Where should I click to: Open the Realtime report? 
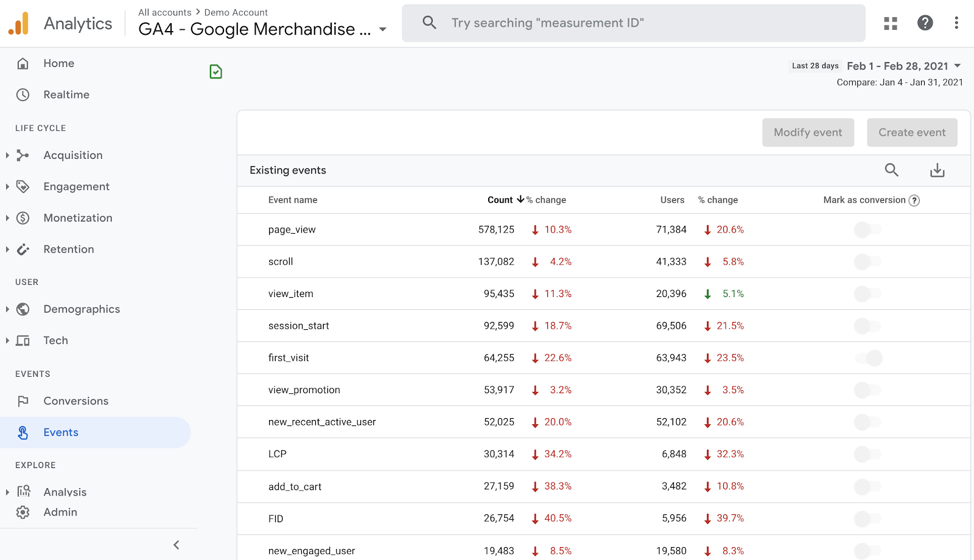[66, 95]
